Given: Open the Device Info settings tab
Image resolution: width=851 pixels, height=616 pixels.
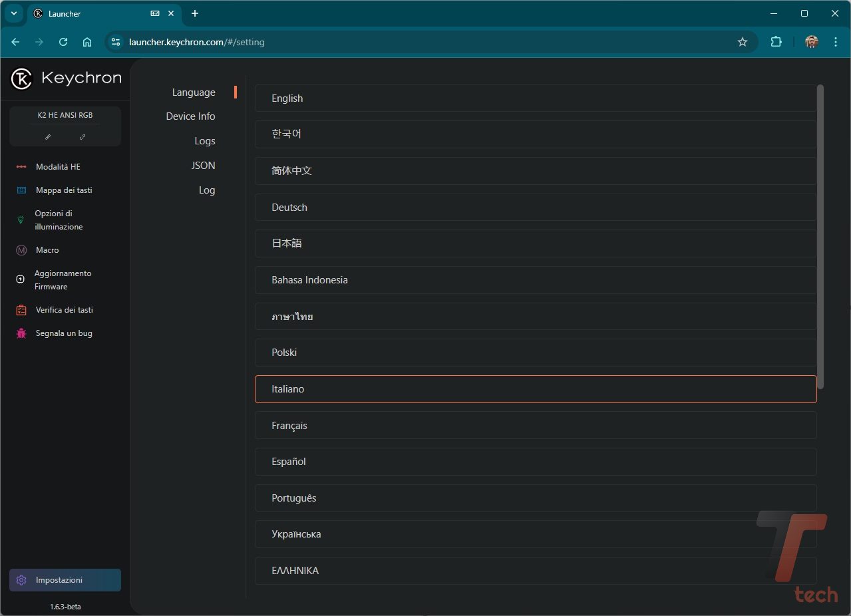Looking at the screenshot, I should pos(190,116).
